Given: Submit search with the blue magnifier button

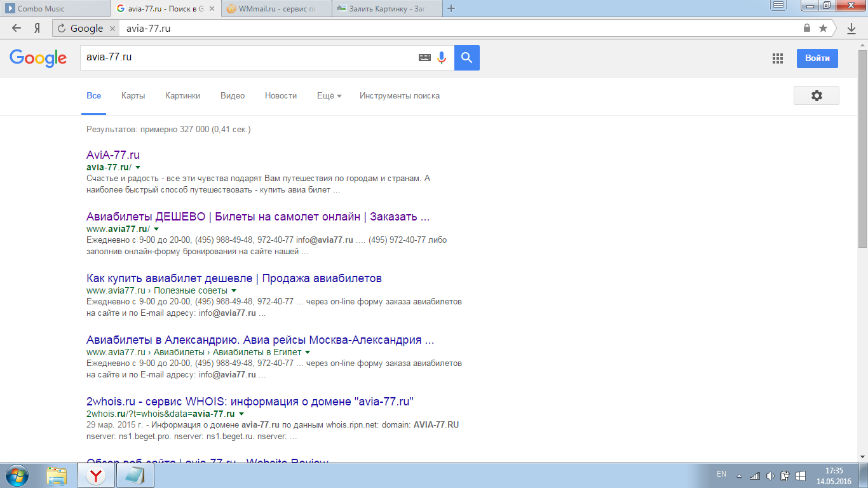Looking at the screenshot, I should click(467, 58).
